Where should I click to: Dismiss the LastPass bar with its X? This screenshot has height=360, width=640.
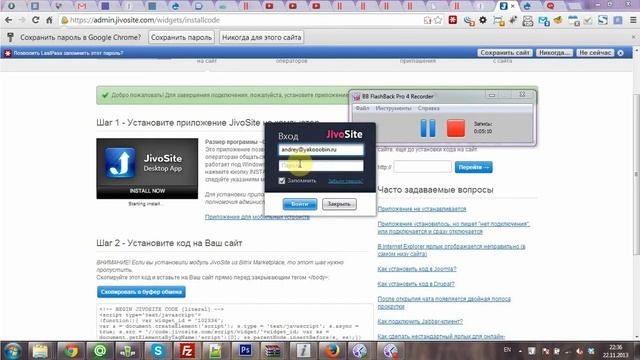point(620,53)
